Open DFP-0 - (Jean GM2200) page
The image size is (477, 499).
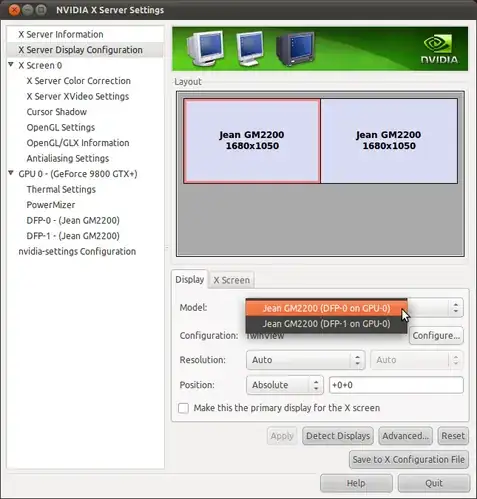(x=73, y=220)
